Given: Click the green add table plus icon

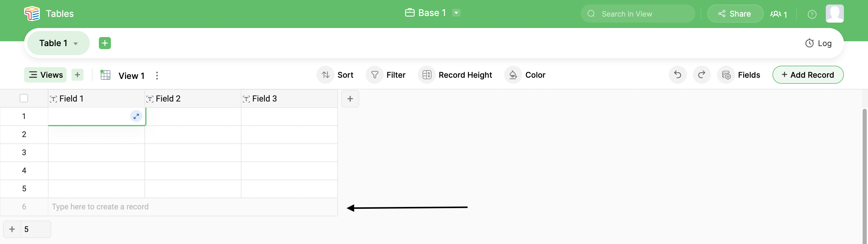Looking at the screenshot, I should pyautogui.click(x=105, y=43).
